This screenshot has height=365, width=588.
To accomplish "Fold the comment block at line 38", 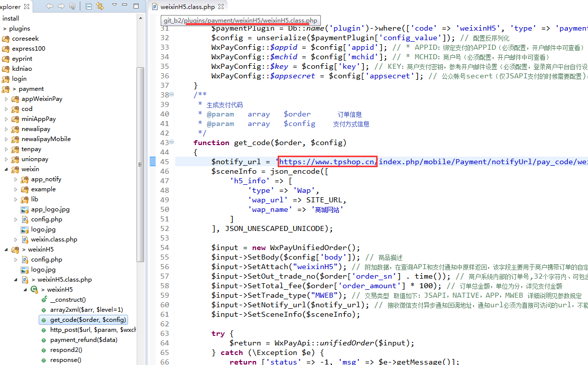I will click(x=172, y=95).
